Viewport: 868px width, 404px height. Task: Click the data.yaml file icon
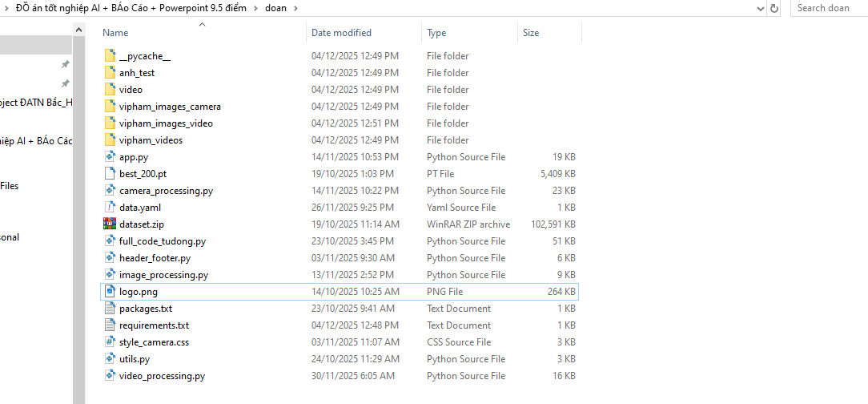(111, 208)
